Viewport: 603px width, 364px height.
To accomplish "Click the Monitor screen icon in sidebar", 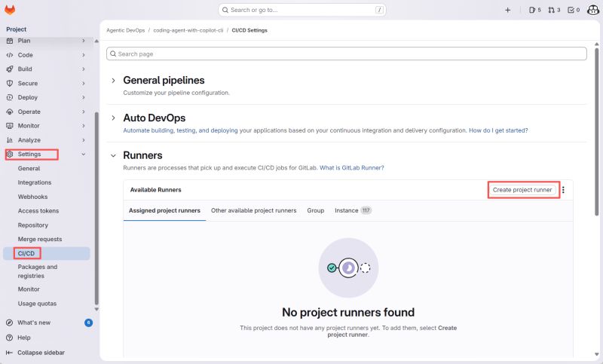I will pos(10,126).
